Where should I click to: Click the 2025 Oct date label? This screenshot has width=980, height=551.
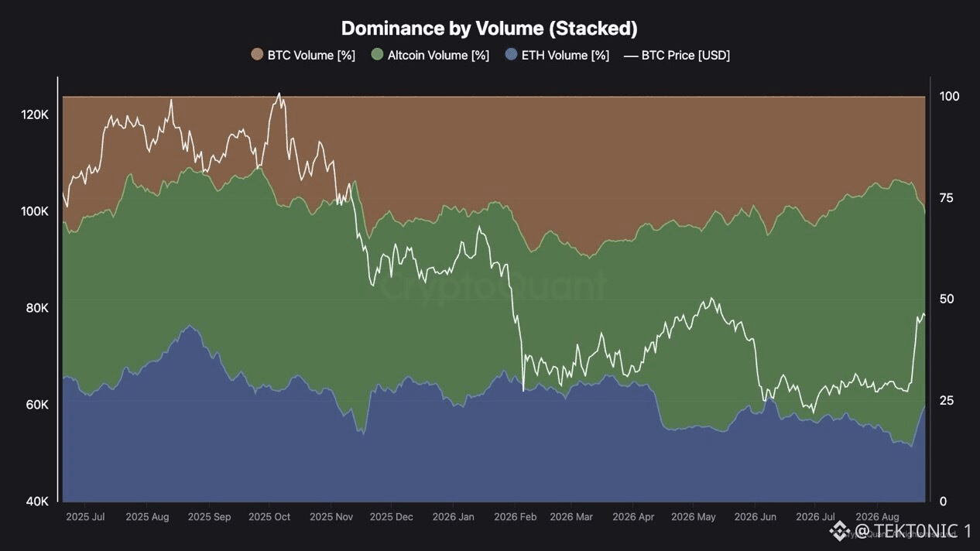tap(269, 516)
